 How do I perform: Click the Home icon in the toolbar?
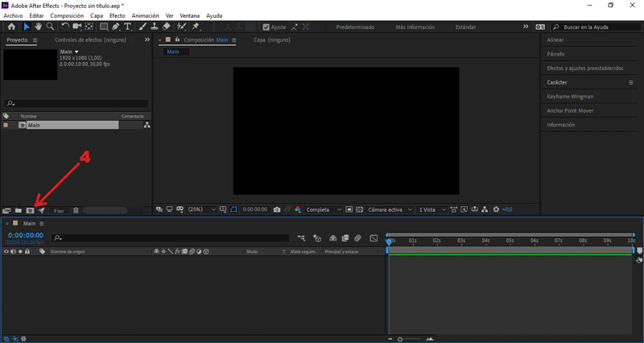(x=11, y=27)
